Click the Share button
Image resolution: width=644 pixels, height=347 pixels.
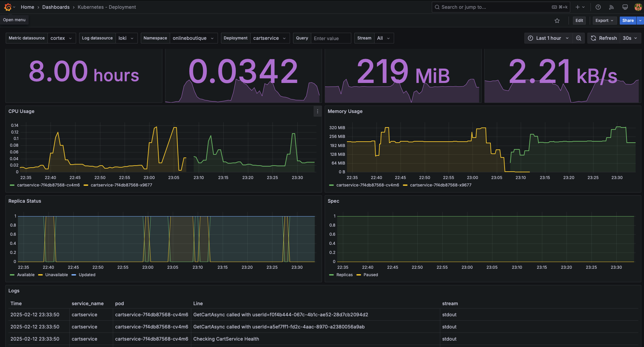tap(628, 21)
